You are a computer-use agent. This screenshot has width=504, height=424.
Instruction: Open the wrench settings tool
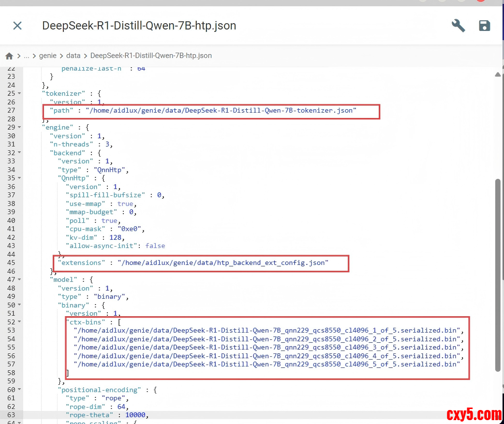click(x=458, y=26)
